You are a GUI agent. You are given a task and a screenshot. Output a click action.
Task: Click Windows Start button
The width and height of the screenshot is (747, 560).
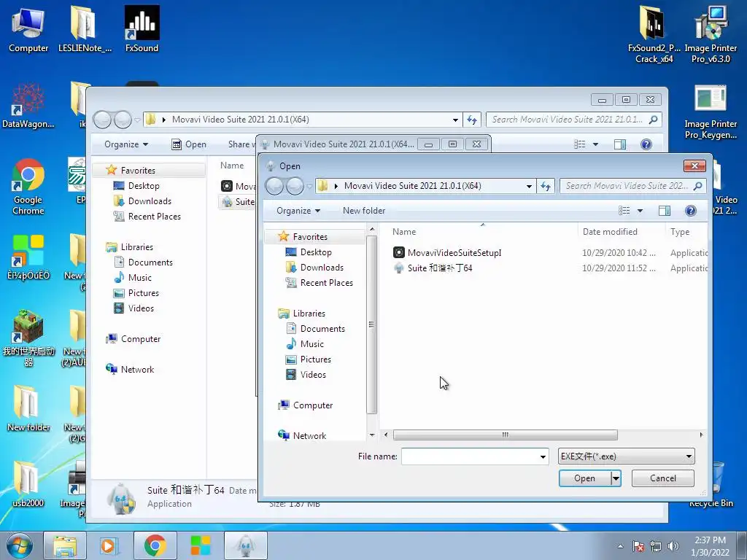coord(18,545)
